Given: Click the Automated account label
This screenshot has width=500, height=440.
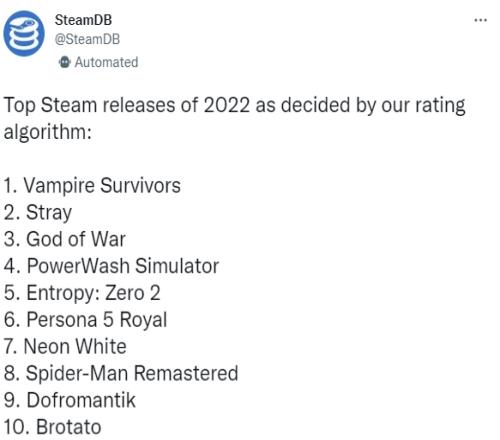Looking at the screenshot, I should tap(106, 62).
